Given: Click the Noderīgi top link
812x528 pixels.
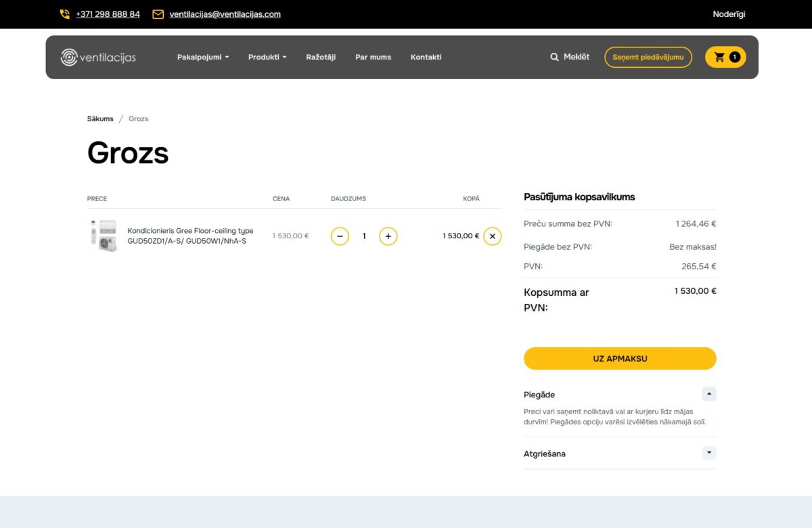Looking at the screenshot, I should click(729, 14).
